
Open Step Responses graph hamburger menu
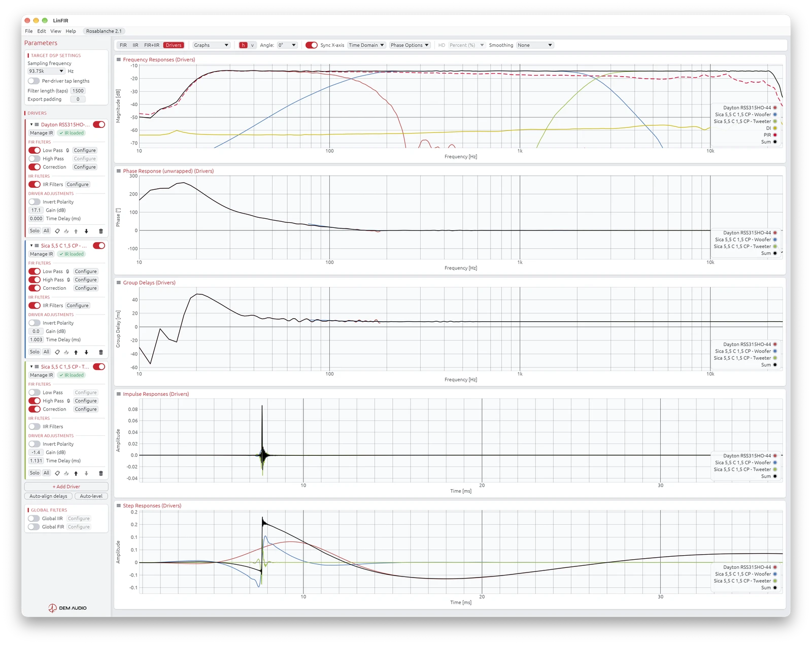(x=119, y=505)
